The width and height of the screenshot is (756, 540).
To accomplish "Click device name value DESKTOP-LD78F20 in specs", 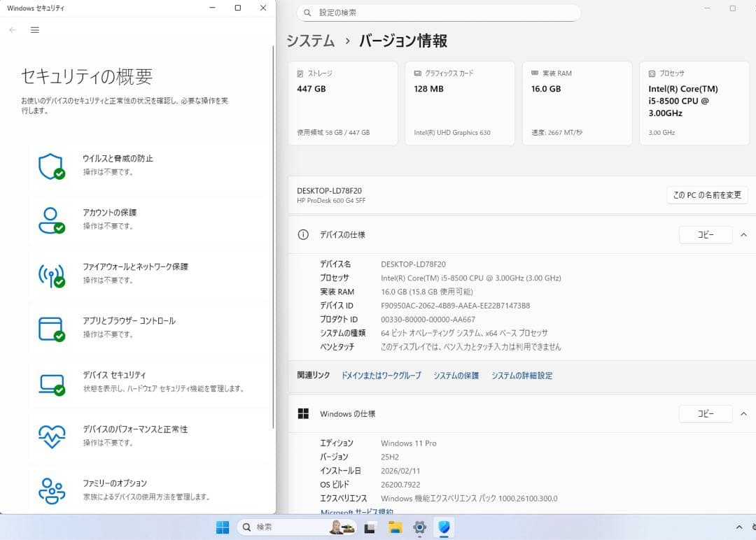I will (x=413, y=264).
